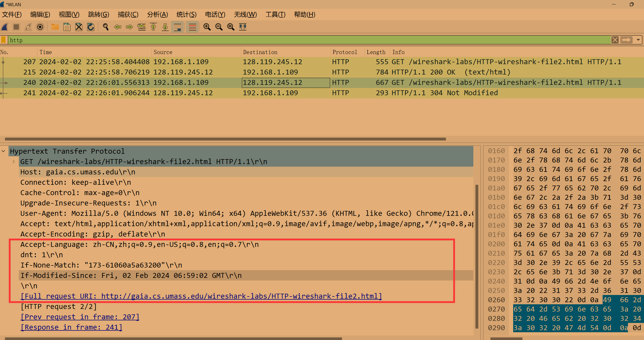
Task: Open the 捕获(C) menu
Action: (128, 14)
